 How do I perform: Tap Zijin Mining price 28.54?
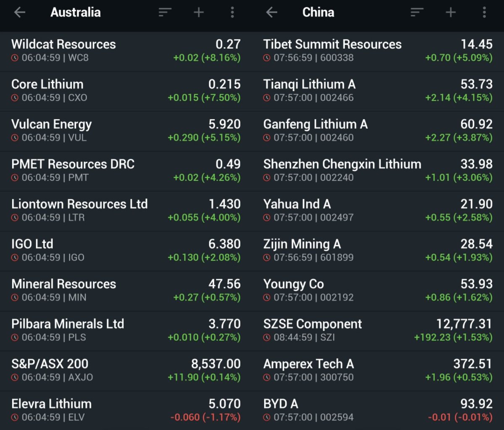click(477, 244)
